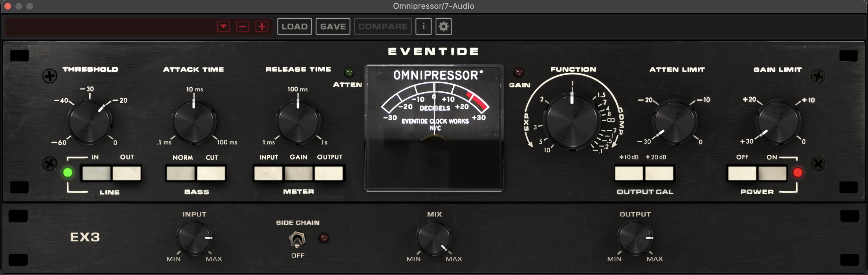868x275 pixels.
Task: Select Bass NORM switch
Action: tap(181, 173)
